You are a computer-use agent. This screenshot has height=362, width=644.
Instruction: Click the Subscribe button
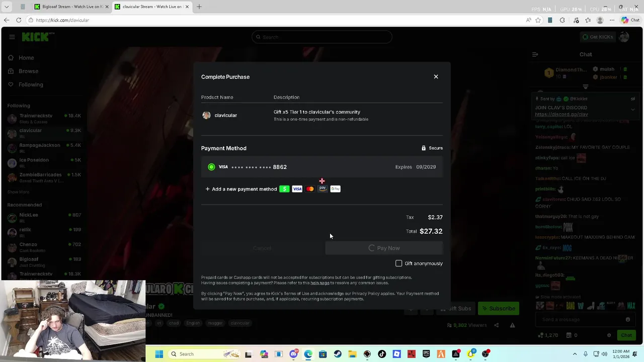pos(498,308)
